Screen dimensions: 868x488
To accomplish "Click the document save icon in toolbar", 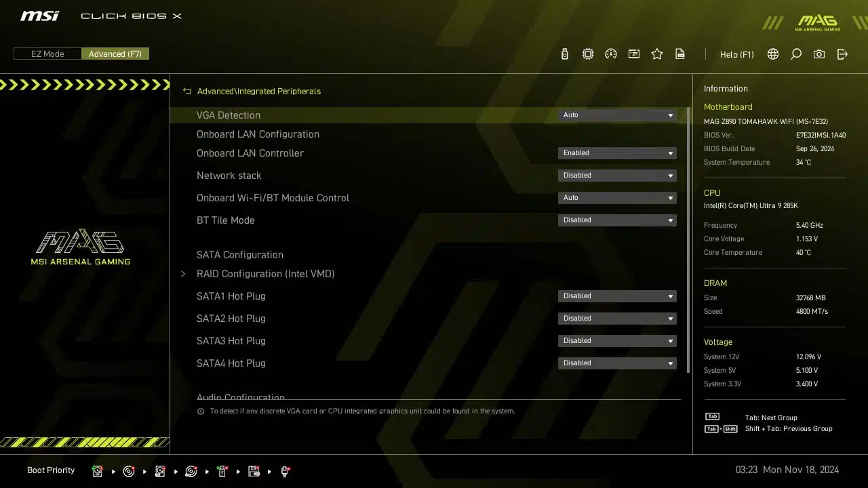I will [x=680, y=54].
